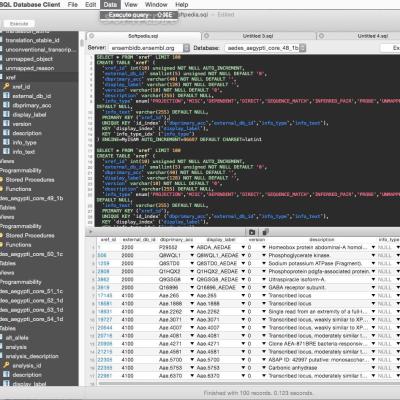Click the info_type column icon in sidebar
This screenshot has width=400, height=400.
click(6, 142)
